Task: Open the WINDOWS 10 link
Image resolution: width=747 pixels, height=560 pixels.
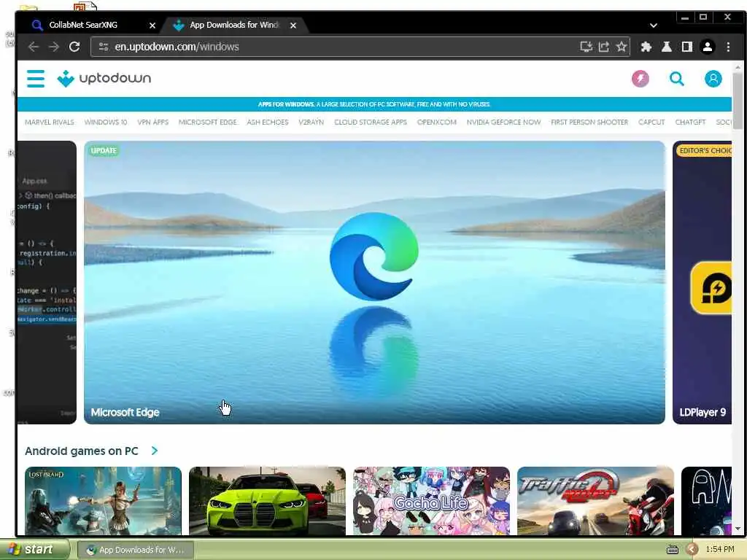Action: pyautogui.click(x=106, y=122)
